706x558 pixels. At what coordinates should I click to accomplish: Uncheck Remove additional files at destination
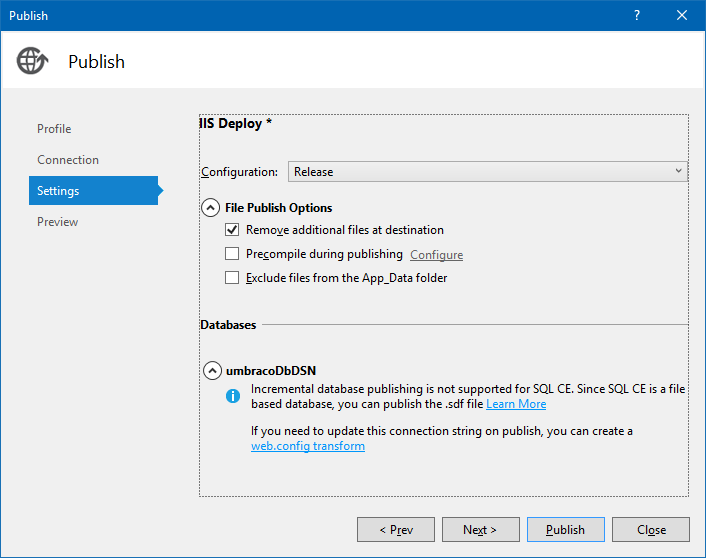pos(233,230)
